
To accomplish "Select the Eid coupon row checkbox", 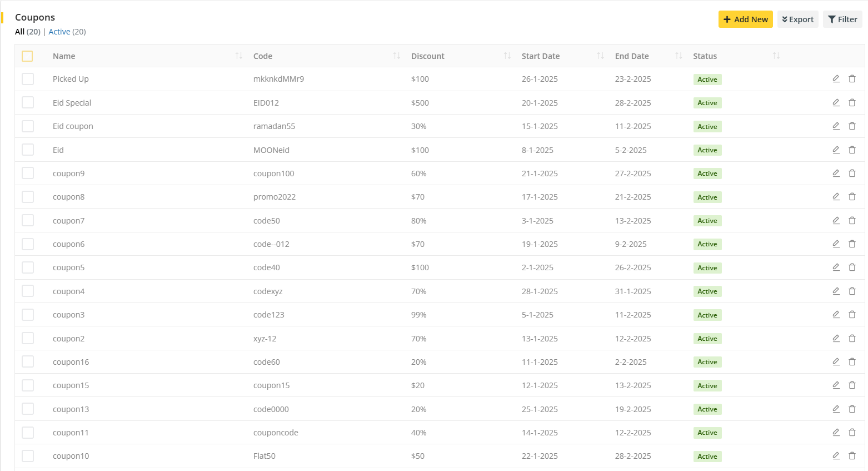I will click(x=28, y=126).
